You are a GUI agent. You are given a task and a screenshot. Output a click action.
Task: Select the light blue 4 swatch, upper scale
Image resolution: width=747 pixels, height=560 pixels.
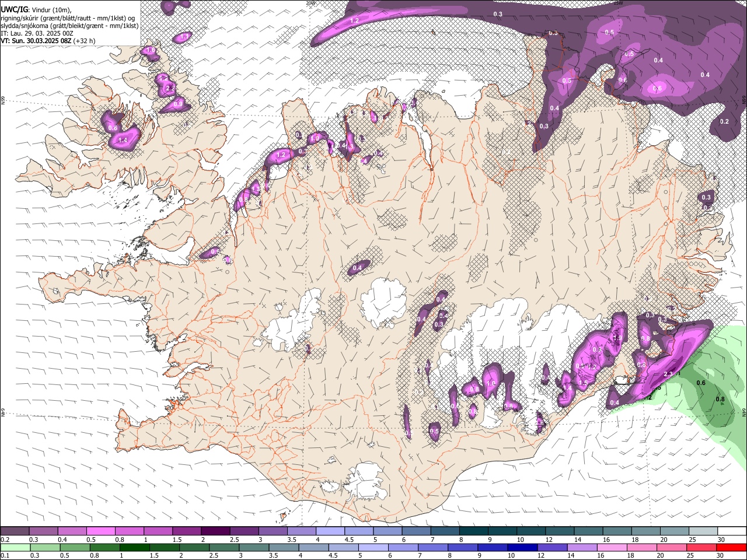[x=330, y=531]
